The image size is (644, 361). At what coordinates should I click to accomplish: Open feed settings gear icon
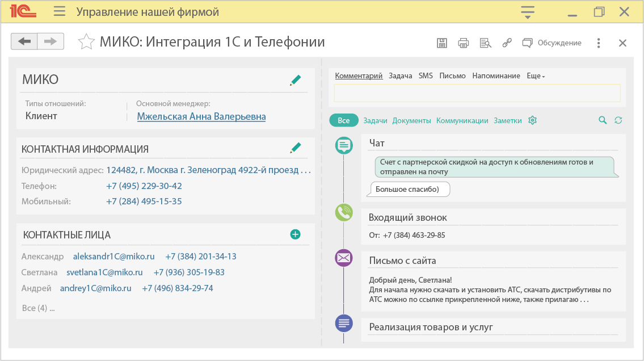pyautogui.click(x=533, y=120)
